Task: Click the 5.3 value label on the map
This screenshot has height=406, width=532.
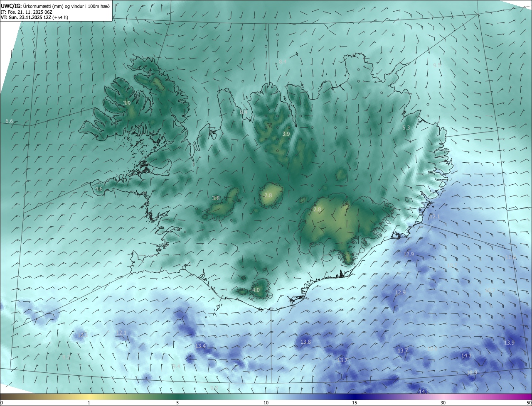Action: (406, 128)
